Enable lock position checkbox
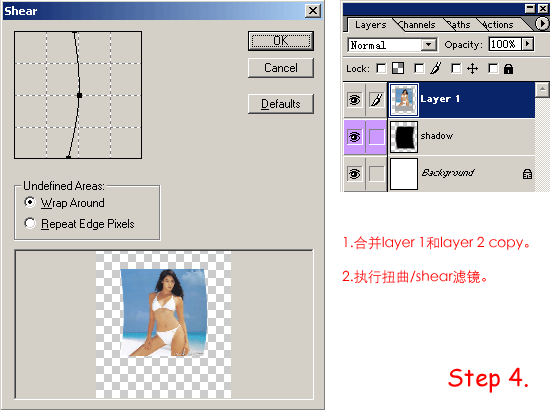 click(456, 68)
